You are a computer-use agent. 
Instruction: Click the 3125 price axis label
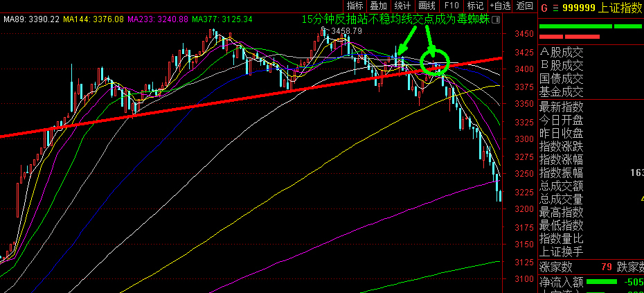tap(524, 262)
